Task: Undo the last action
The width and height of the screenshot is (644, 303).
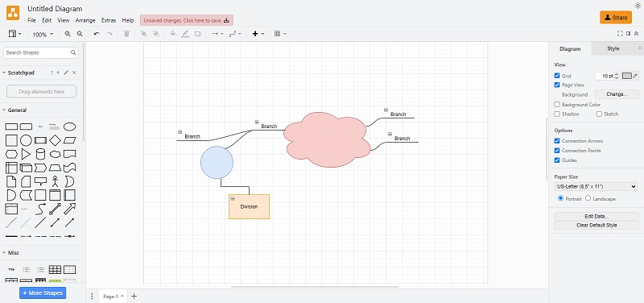Action: point(97,34)
